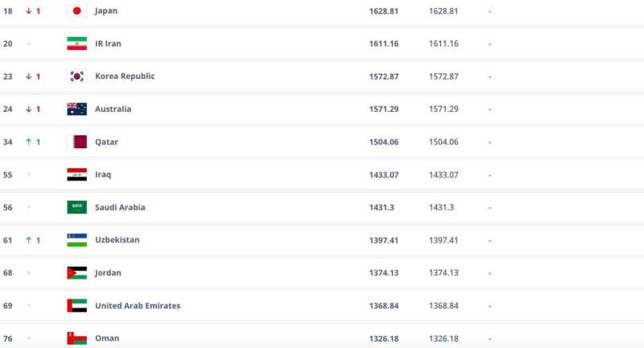Click the Uzbekistan flag icon

[76, 240]
